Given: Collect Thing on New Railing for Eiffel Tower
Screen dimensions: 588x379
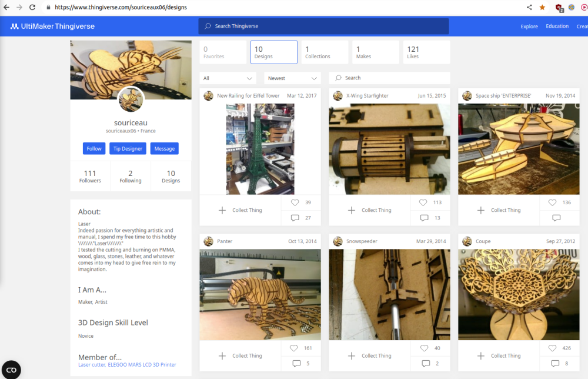Looking at the screenshot, I should [240, 210].
